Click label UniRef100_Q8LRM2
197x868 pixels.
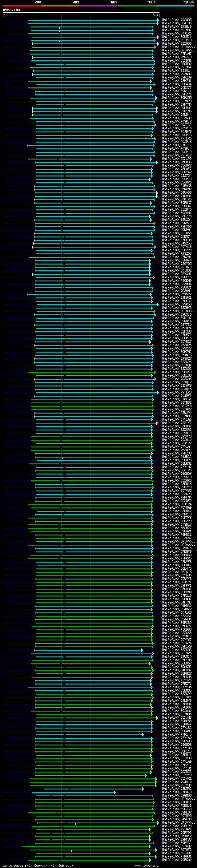(x=177, y=463)
